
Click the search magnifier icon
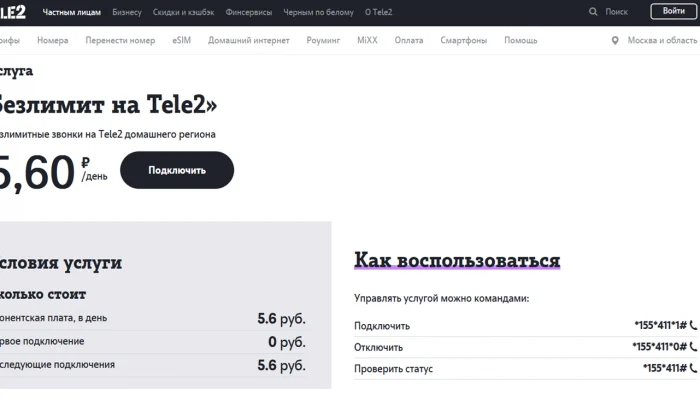[593, 12]
